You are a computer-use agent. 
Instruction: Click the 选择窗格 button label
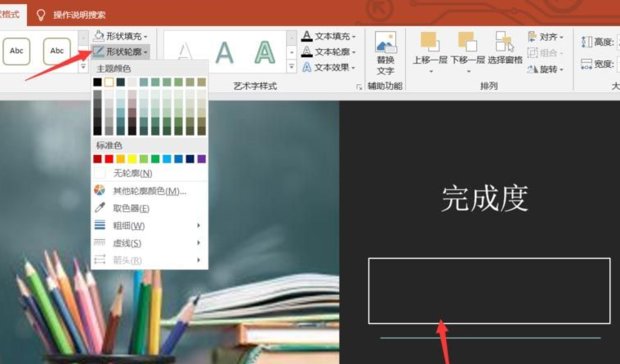(x=505, y=60)
